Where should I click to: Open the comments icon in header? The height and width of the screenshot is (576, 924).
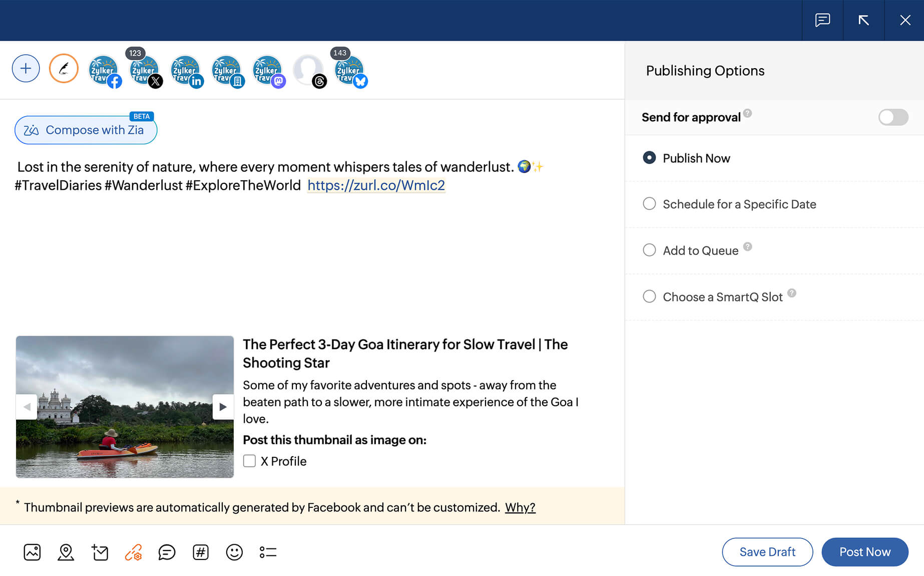pos(822,20)
